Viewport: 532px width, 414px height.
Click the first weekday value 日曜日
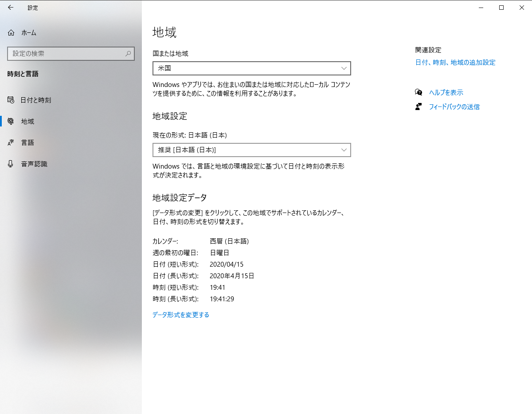pyautogui.click(x=219, y=252)
